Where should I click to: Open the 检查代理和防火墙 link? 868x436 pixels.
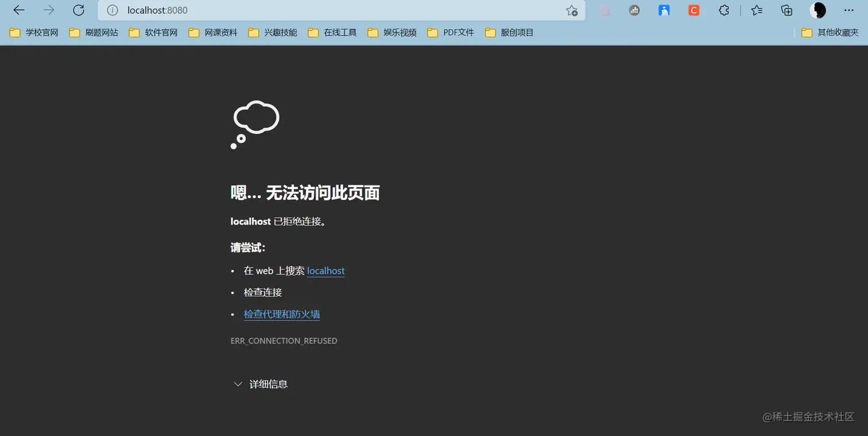tap(281, 314)
